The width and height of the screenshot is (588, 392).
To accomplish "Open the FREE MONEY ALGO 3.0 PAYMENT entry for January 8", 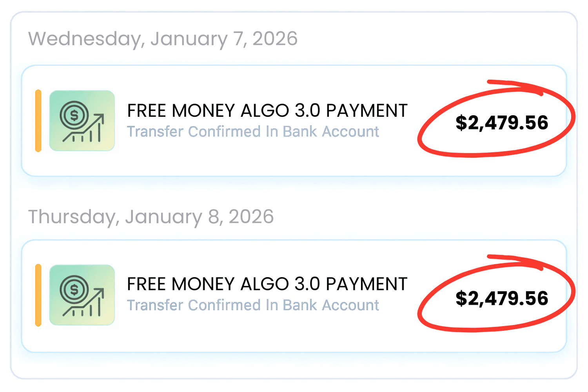I will coord(267,283).
